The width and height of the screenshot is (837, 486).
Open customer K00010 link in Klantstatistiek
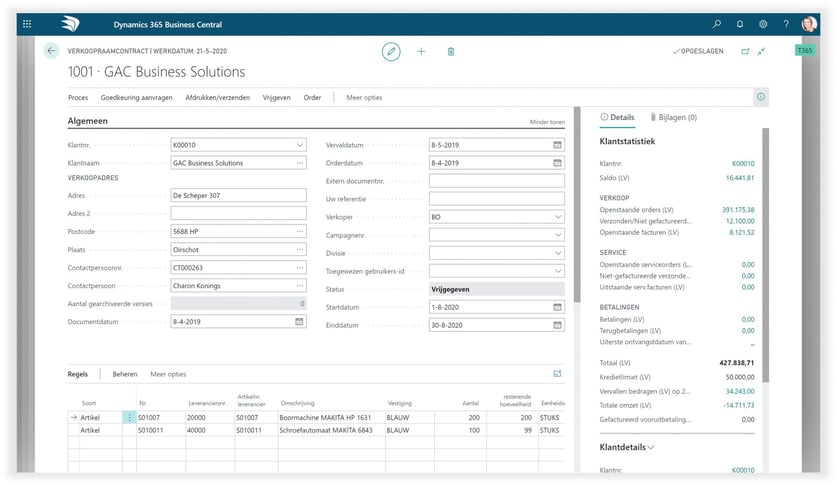[x=743, y=163]
